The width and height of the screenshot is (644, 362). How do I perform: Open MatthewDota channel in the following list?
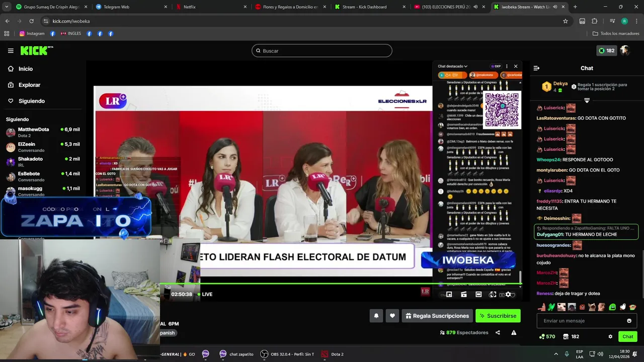pyautogui.click(x=43, y=132)
